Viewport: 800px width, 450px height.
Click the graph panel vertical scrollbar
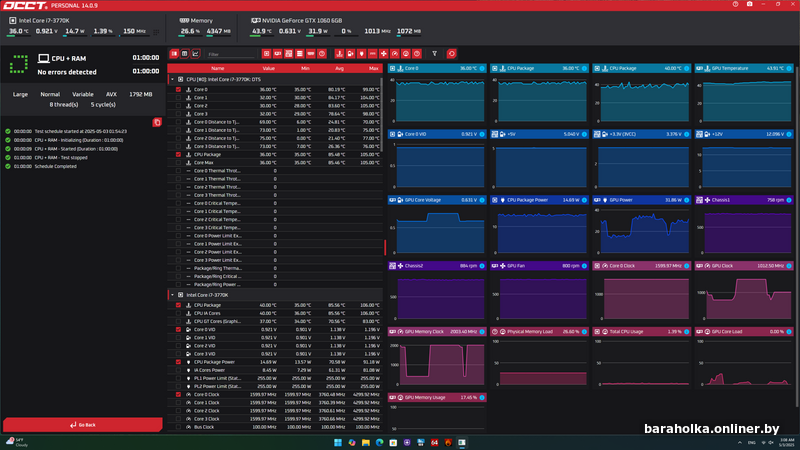click(797, 235)
